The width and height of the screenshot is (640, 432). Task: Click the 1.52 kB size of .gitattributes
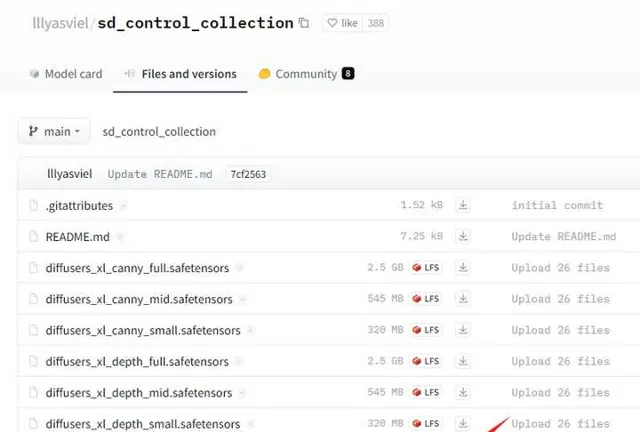[422, 205]
